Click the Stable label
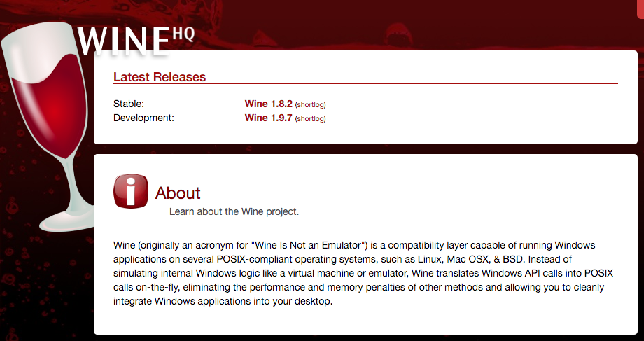 128,104
